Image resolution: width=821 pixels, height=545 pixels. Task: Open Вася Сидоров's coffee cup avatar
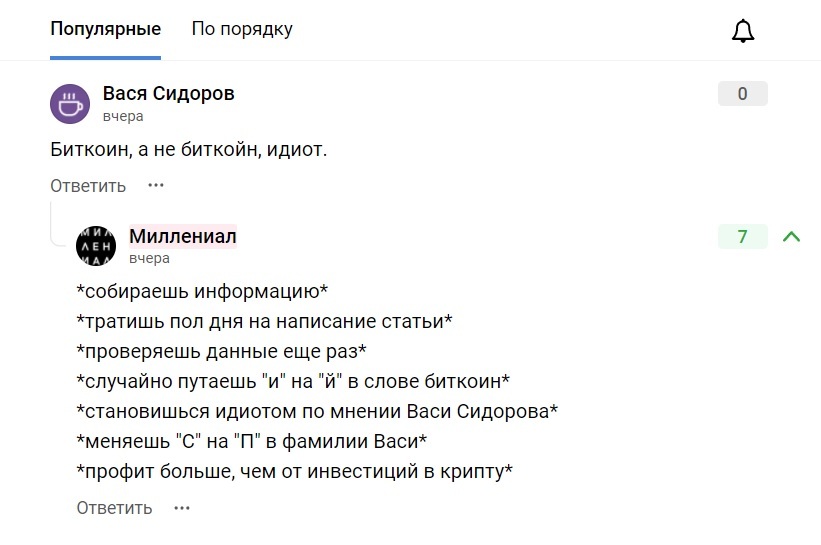pos(69,103)
